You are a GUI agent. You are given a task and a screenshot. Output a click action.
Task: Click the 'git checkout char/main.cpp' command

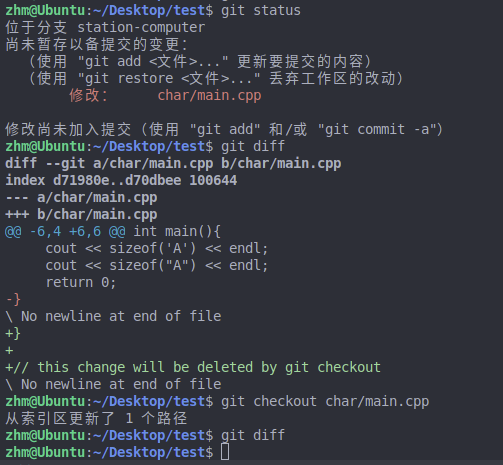tap(325, 401)
